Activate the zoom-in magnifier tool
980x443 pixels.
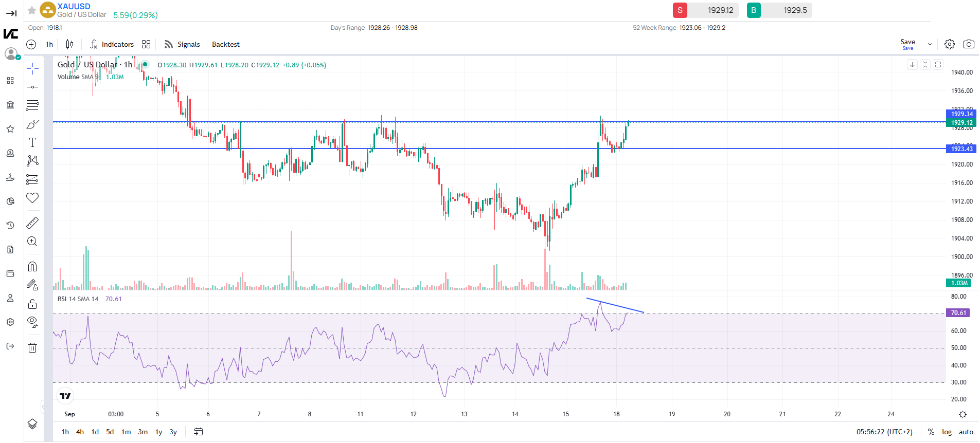tap(32, 242)
